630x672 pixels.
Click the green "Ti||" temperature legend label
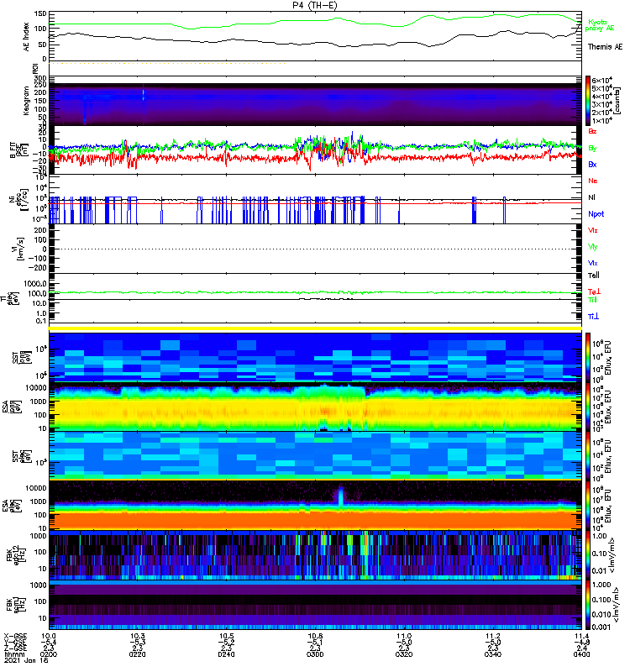pos(593,300)
